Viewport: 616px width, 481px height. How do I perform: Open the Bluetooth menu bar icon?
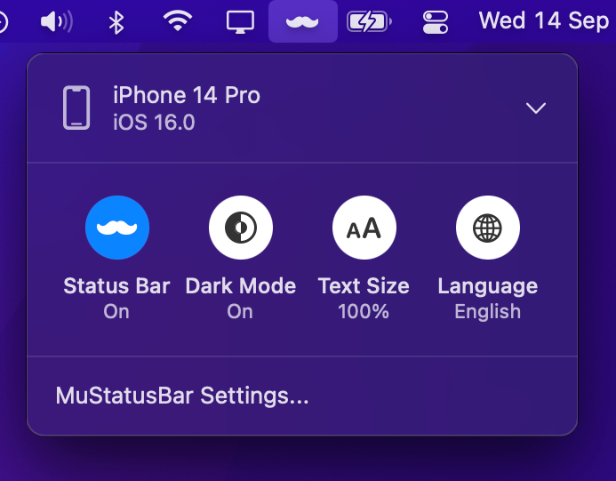[116, 22]
